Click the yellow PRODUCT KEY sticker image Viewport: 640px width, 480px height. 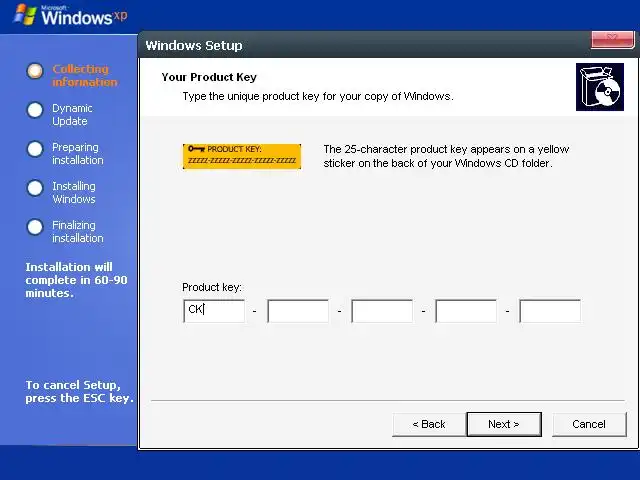(x=242, y=156)
